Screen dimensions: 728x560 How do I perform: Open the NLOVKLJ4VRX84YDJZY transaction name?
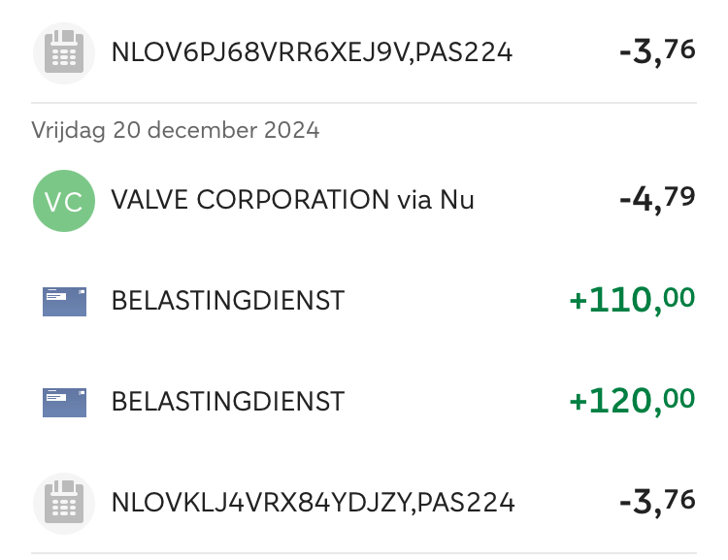point(313,503)
